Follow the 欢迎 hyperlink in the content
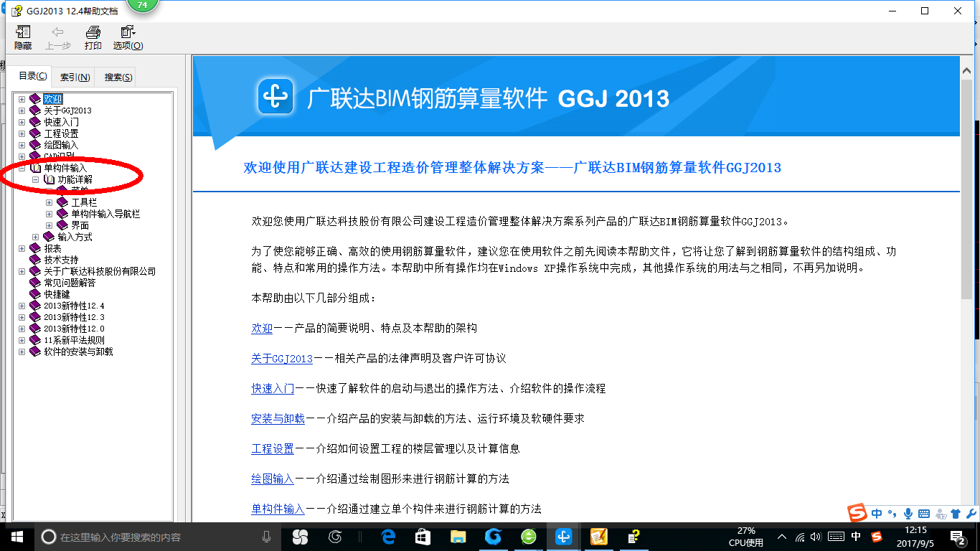The image size is (980, 551). (x=262, y=328)
